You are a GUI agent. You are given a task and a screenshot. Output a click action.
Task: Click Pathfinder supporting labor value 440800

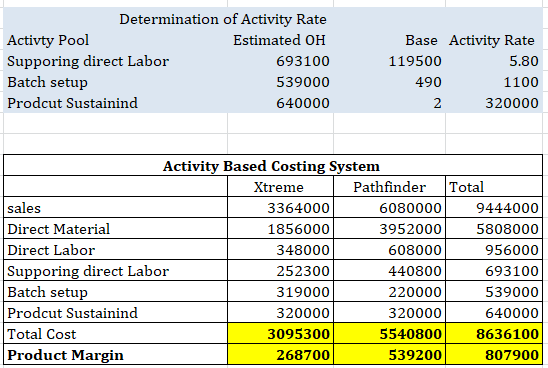click(415, 271)
